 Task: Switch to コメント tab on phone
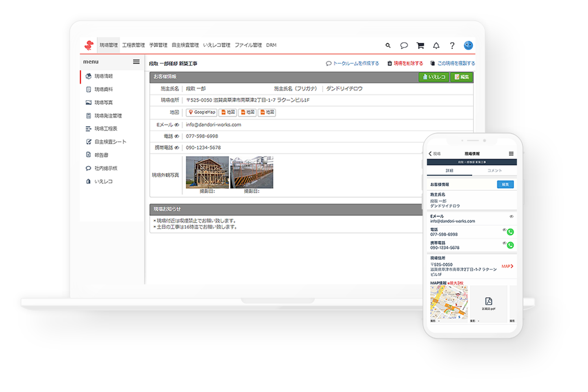pos(494,171)
